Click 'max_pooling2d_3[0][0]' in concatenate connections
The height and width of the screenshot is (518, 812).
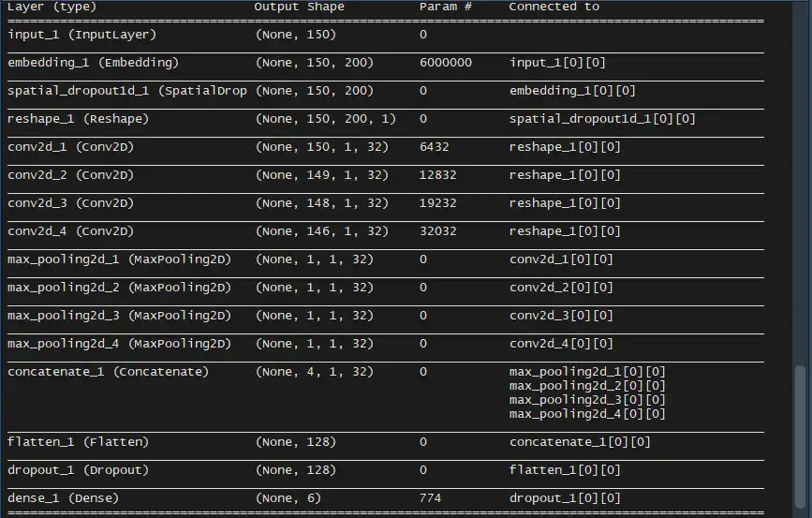click(587, 399)
